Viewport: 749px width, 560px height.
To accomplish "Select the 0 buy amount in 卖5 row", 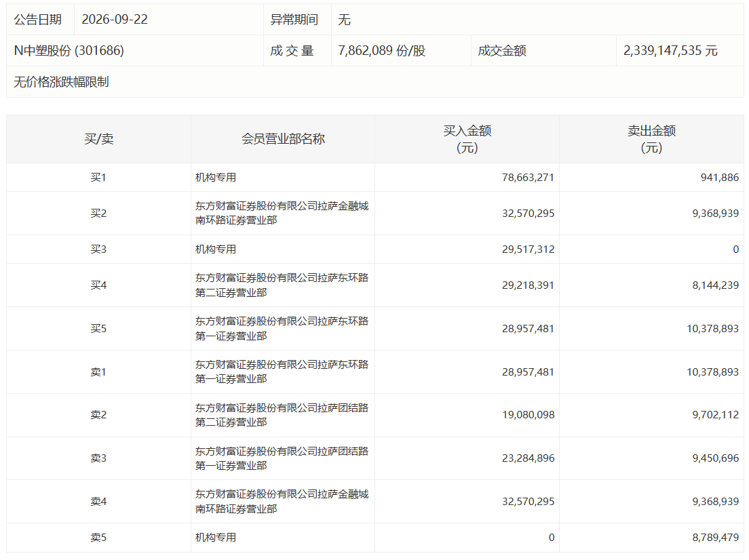I will coord(552,538).
